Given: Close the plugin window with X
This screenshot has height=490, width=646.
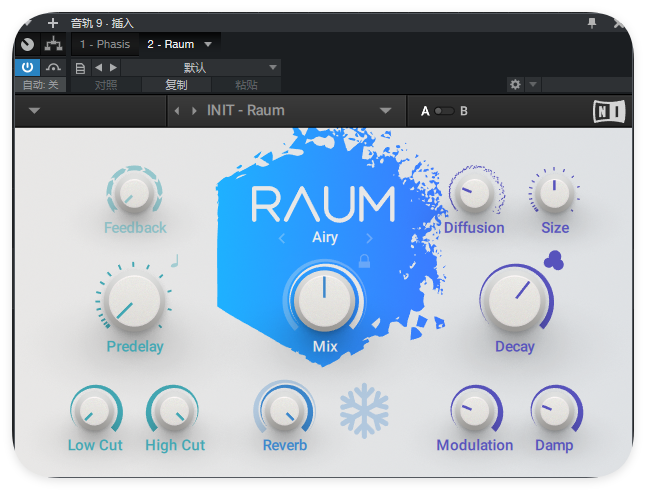Looking at the screenshot, I should (x=619, y=23).
